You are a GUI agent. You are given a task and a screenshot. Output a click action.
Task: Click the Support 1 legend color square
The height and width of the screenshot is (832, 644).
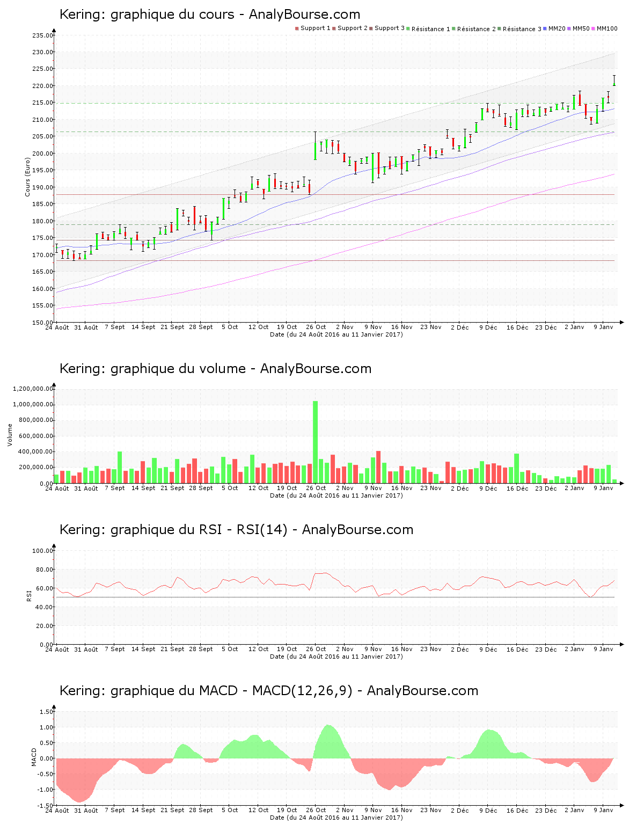[297, 28]
